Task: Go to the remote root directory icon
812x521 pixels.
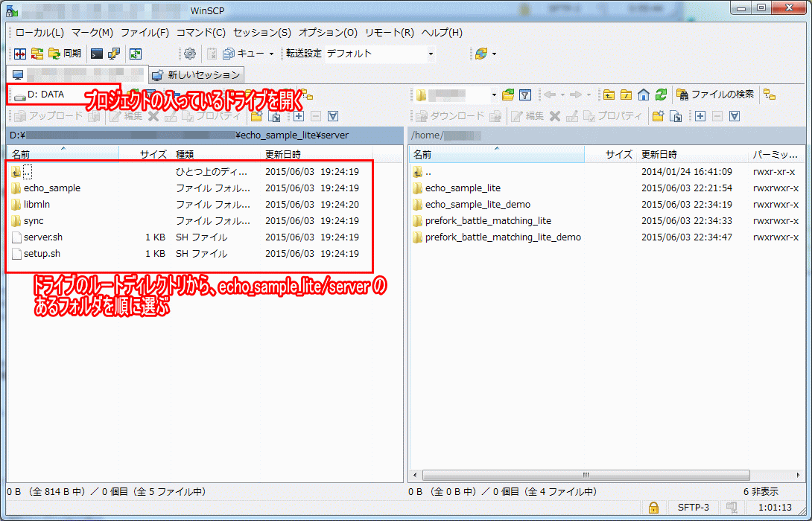Action: (x=626, y=95)
